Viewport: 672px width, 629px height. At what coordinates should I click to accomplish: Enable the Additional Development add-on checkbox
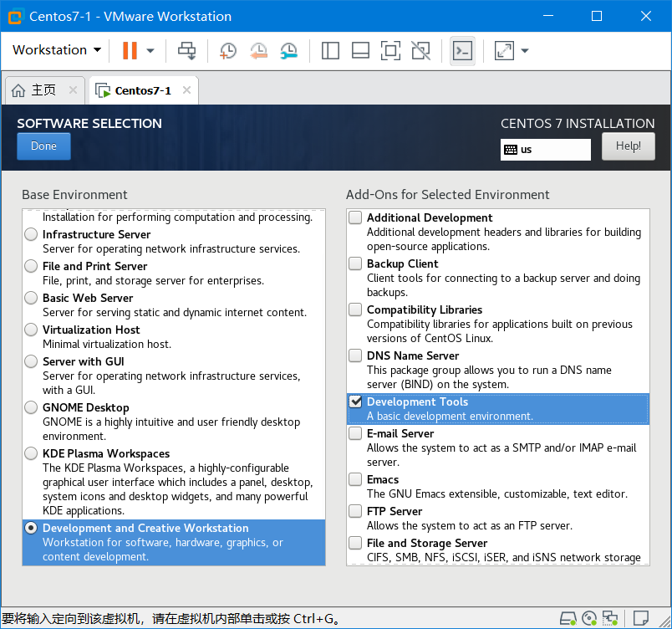point(355,217)
